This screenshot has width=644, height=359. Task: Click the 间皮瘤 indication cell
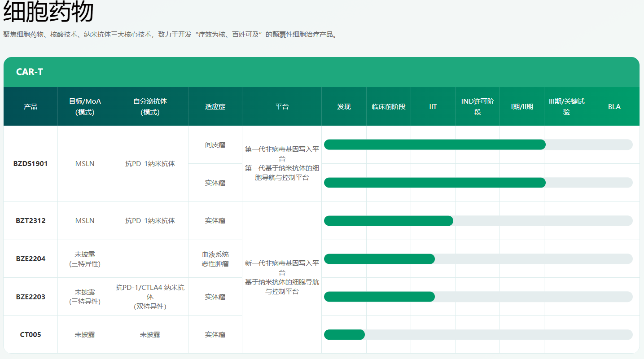(x=215, y=145)
